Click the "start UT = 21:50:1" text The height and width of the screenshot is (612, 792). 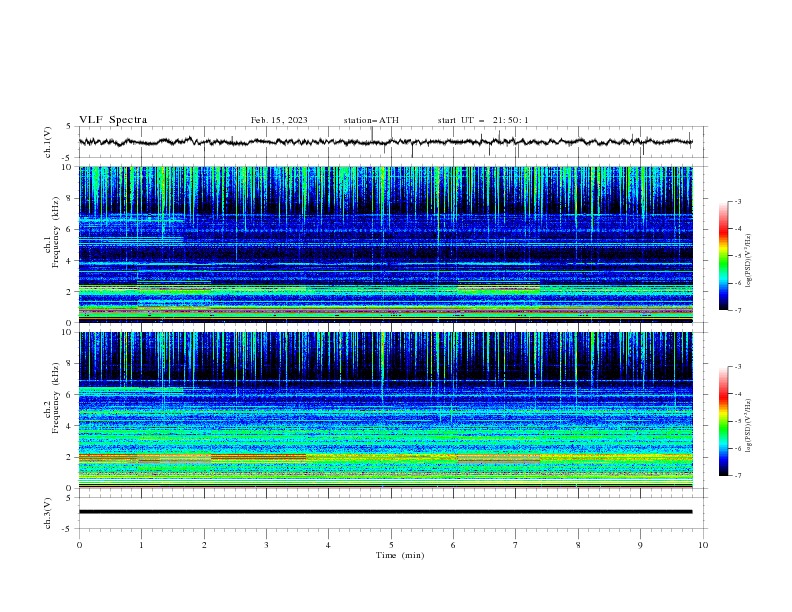(483, 120)
